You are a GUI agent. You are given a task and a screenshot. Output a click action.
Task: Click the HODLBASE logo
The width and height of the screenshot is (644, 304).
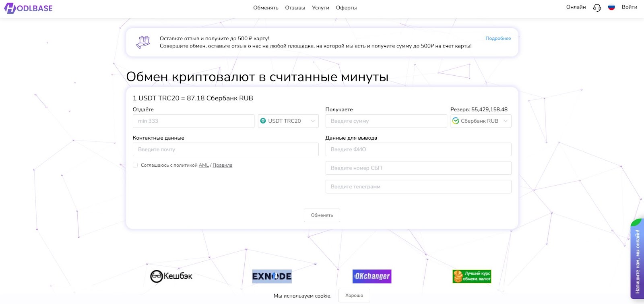(x=28, y=8)
